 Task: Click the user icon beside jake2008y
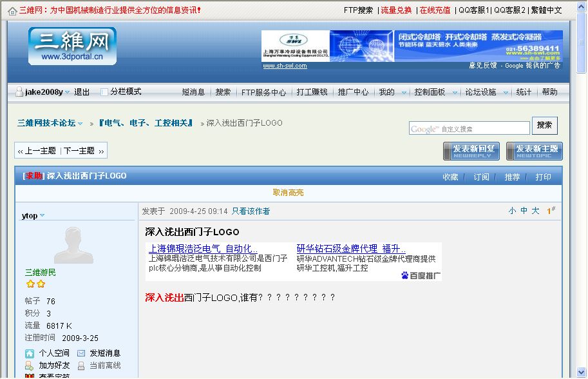pos(19,92)
